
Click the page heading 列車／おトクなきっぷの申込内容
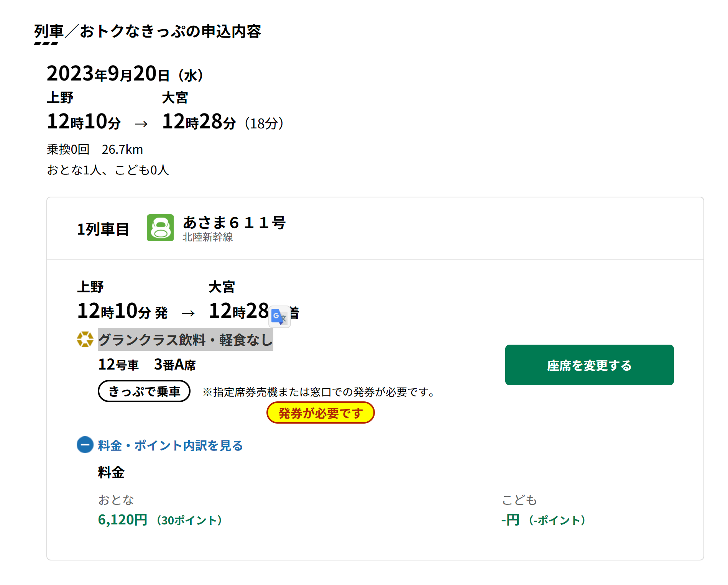[x=148, y=31]
